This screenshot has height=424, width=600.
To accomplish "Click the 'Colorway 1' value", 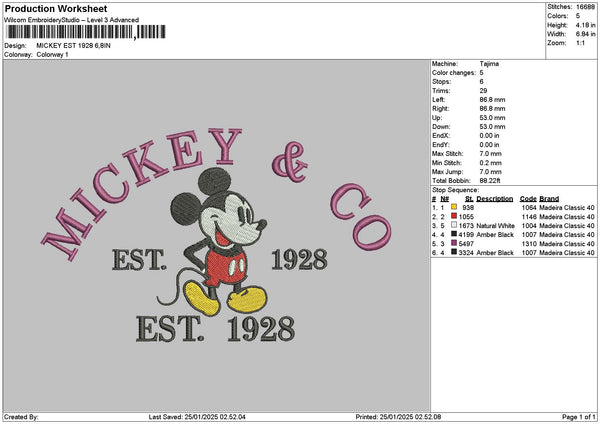I will click(52, 55).
